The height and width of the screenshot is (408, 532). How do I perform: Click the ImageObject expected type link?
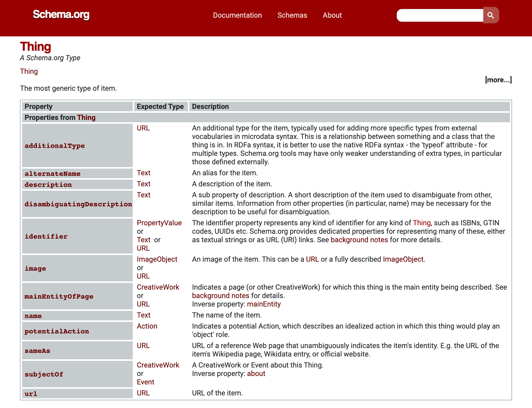(x=156, y=259)
